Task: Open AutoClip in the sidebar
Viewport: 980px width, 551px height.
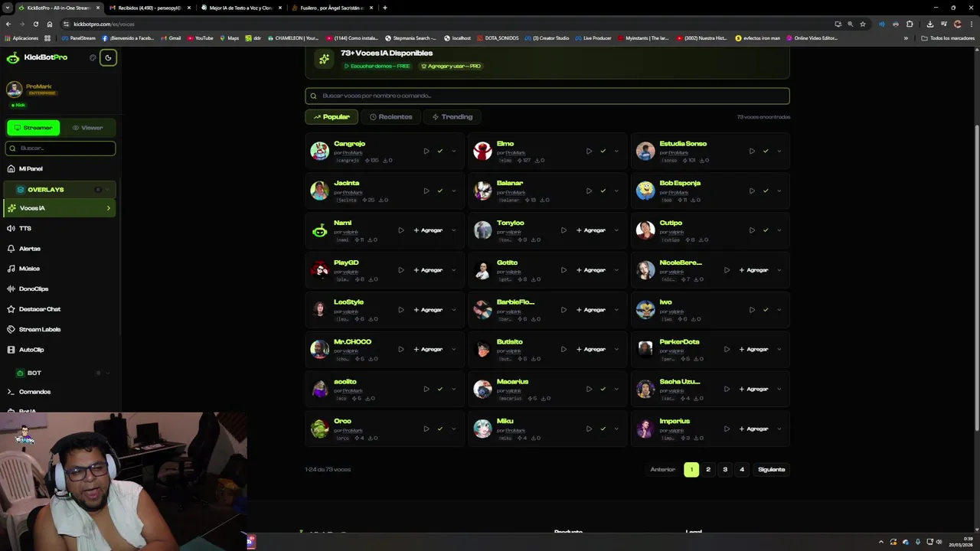Action: point(60,350)
